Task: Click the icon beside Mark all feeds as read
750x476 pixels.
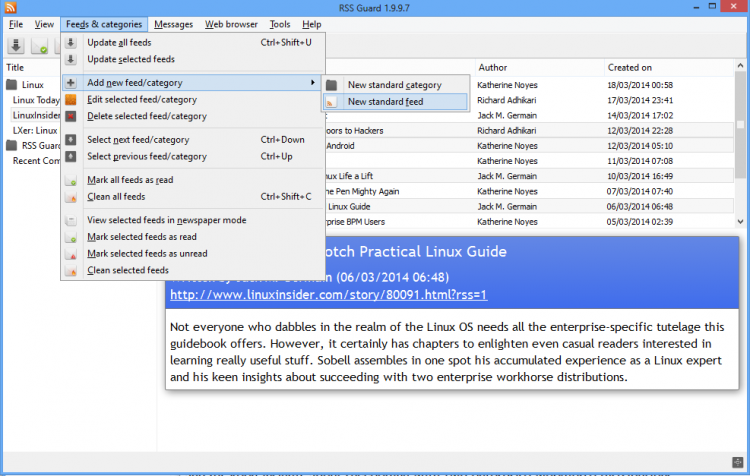Action: [x=71, y=180]
